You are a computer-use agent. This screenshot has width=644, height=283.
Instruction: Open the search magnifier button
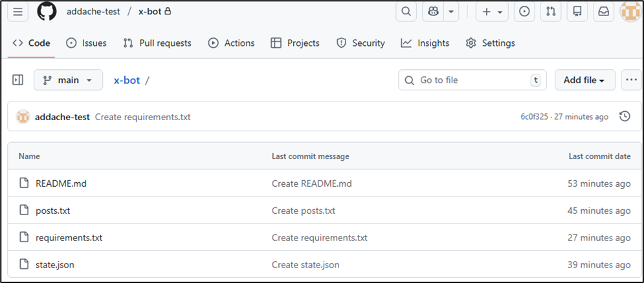coord(406,12)
